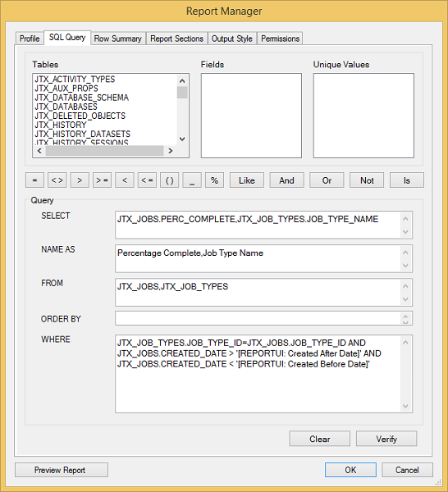The height and width of the screenshot is (492, 448).
Task: Insert the underscore wildcard operator
Action: (192, 180)
